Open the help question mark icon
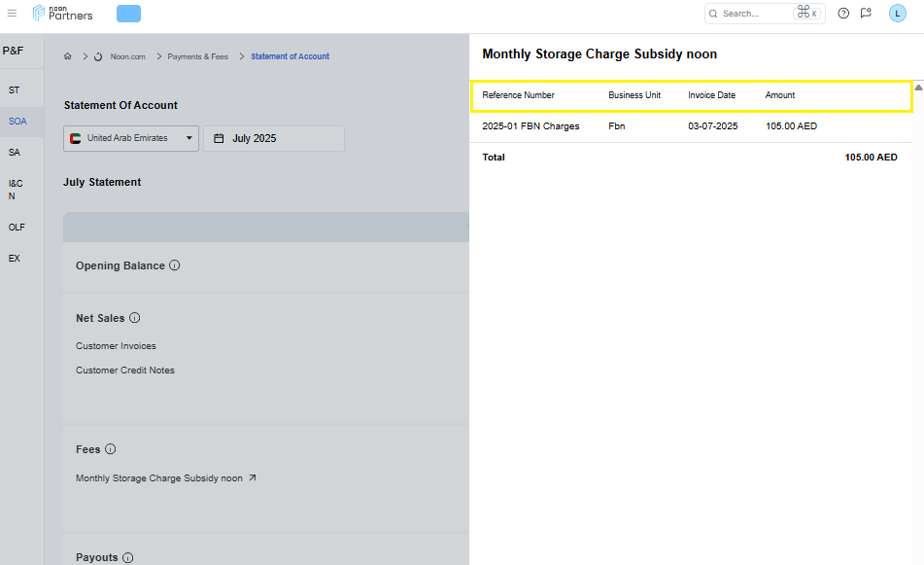Viewport: 924px width, 565px height. (843, 13)
